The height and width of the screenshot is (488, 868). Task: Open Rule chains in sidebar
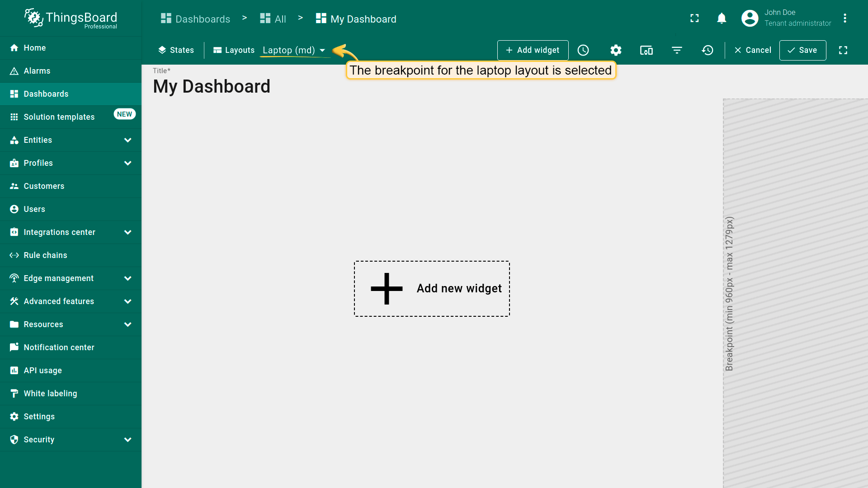tap(45, 255)
